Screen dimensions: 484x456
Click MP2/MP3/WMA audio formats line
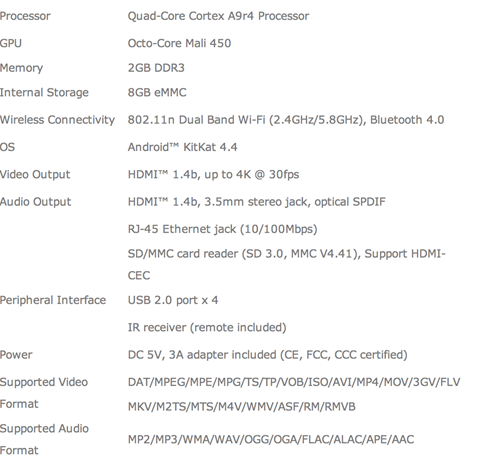tap(271, 440)
